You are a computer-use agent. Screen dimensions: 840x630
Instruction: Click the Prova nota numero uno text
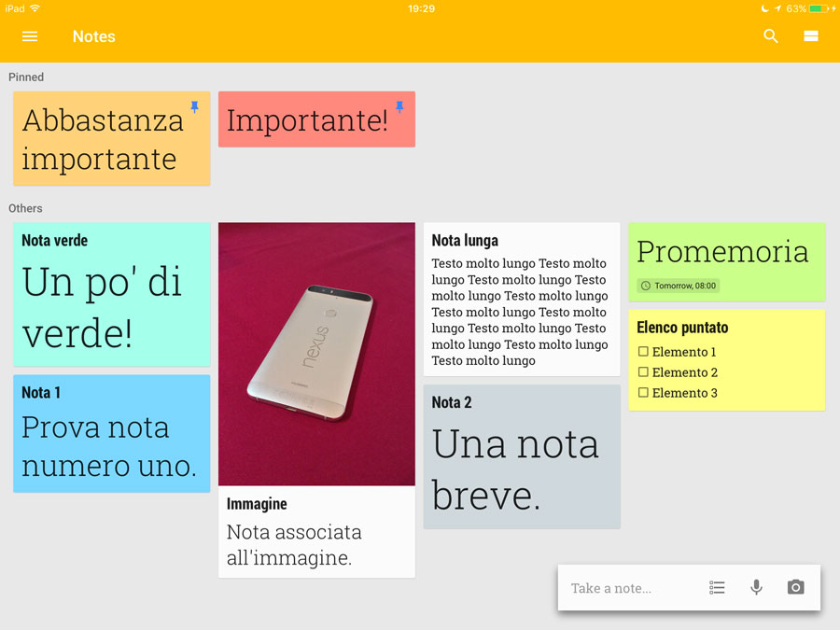pyautogui.click(x=109, y=446)
